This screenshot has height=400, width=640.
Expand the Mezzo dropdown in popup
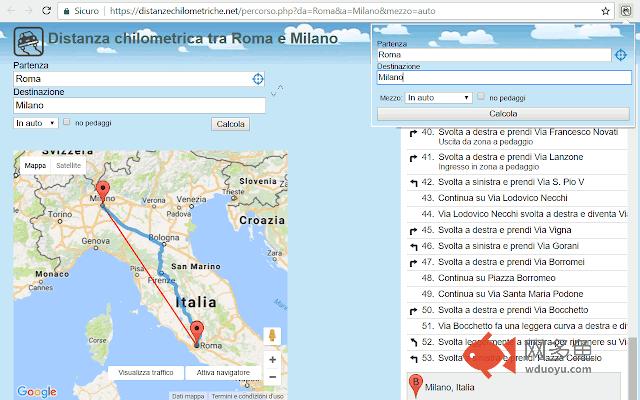click(438, 98)
